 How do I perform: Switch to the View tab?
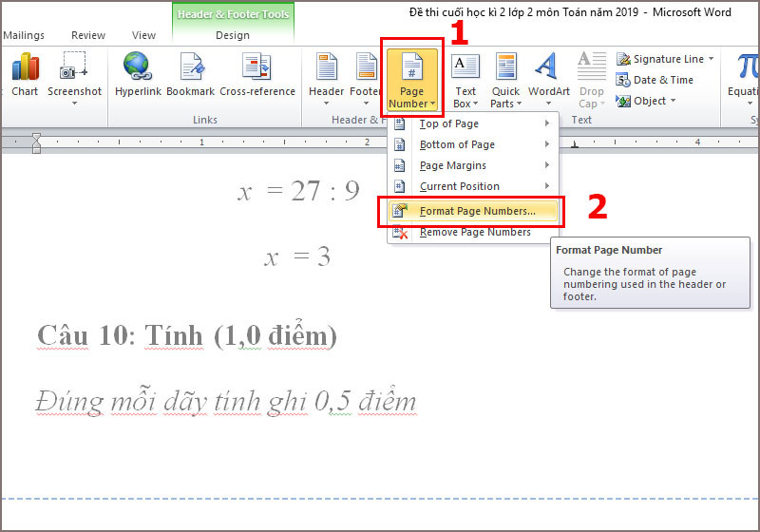144,35
